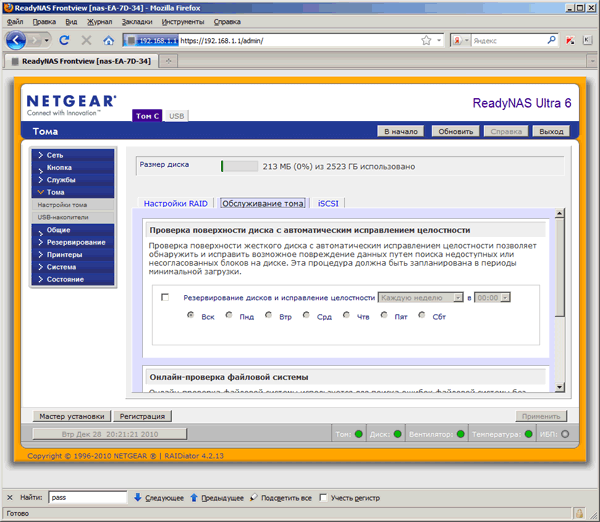Screen dimensions: 600x522
Task: Open the Каждую неделю frequency dropdown
Action: (x=421, y=297)
